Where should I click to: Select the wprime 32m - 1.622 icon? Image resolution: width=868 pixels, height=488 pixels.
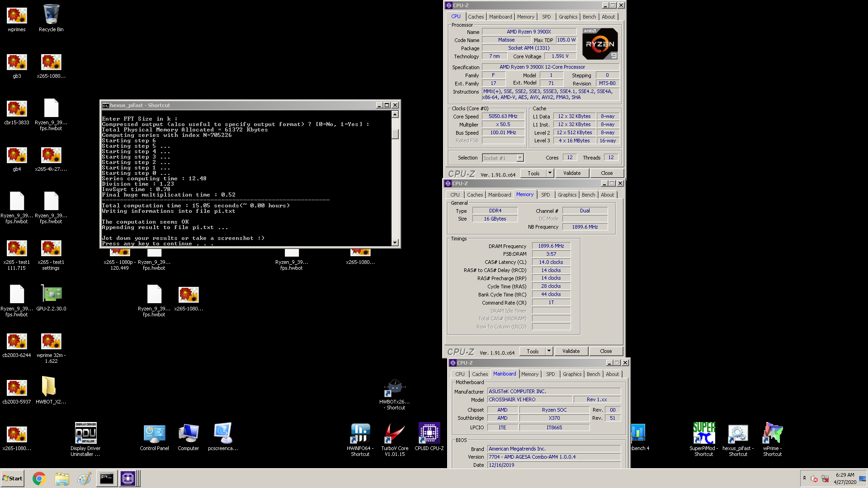51,348
